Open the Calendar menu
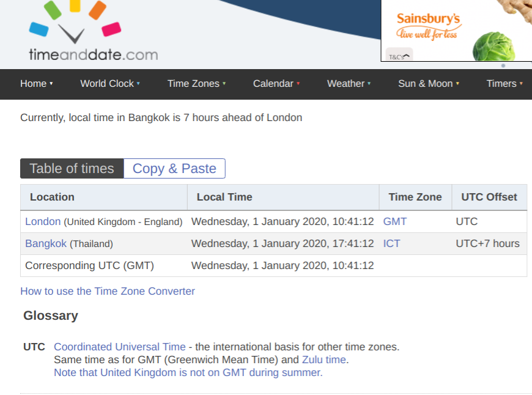This screenshot has width=532, height=395. point(276,84)
